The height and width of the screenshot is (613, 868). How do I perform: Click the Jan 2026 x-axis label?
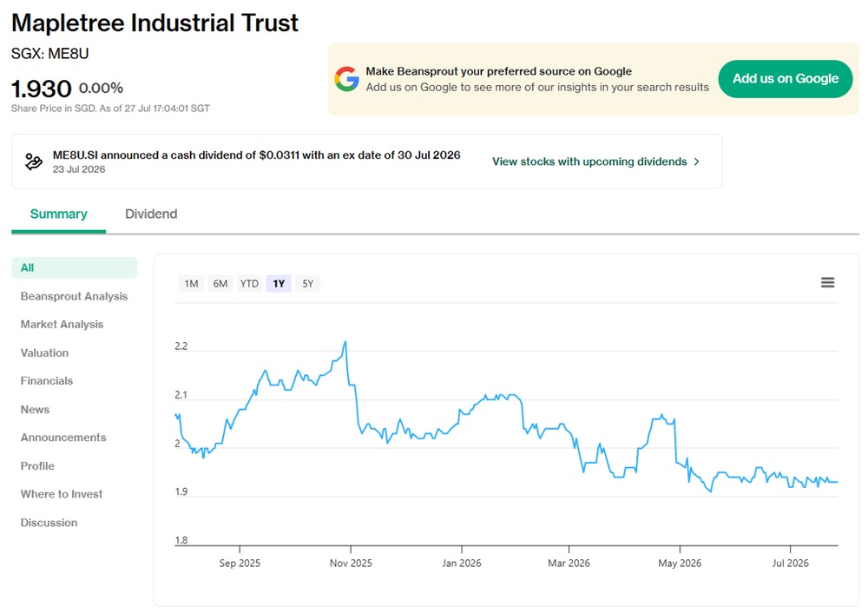[462, 564]
